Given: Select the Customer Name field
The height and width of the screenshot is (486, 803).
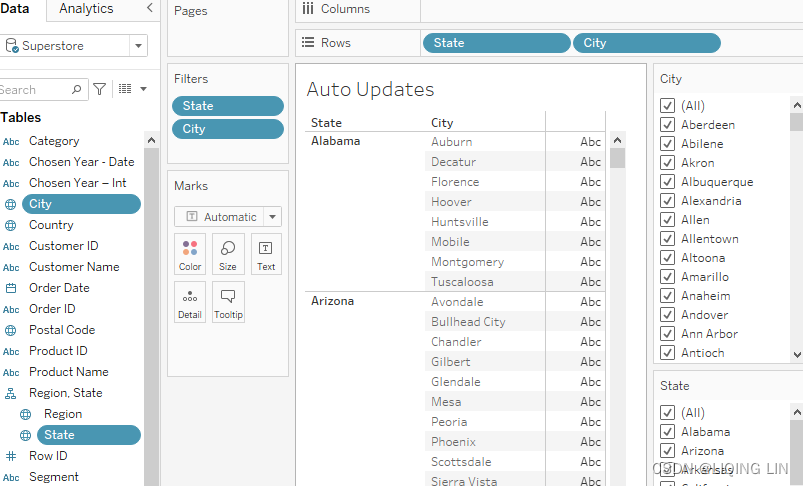Looking at the screenshot, I should (x=74, y=267).
